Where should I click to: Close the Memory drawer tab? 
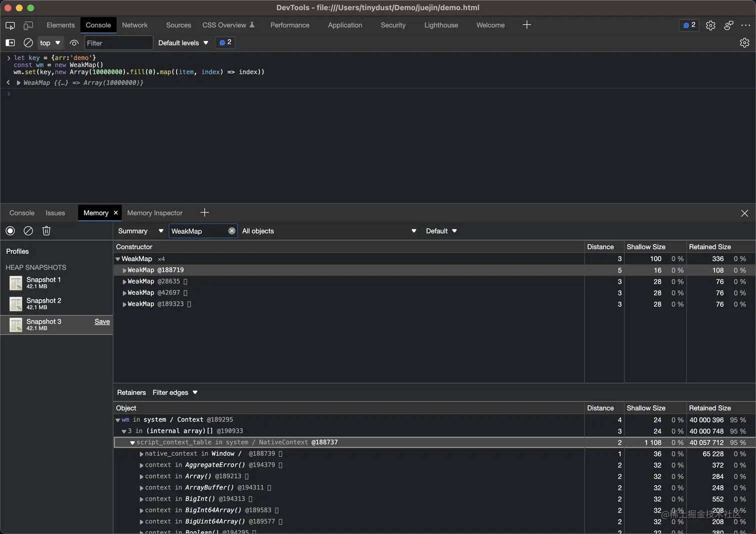115,213
